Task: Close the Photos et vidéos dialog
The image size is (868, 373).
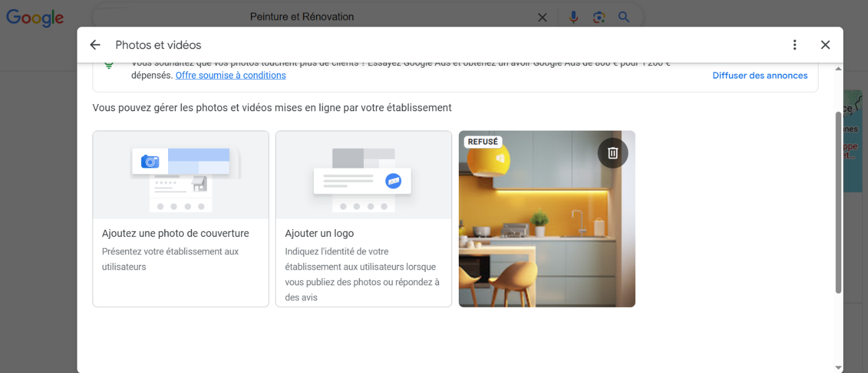Action: [825, 45]
